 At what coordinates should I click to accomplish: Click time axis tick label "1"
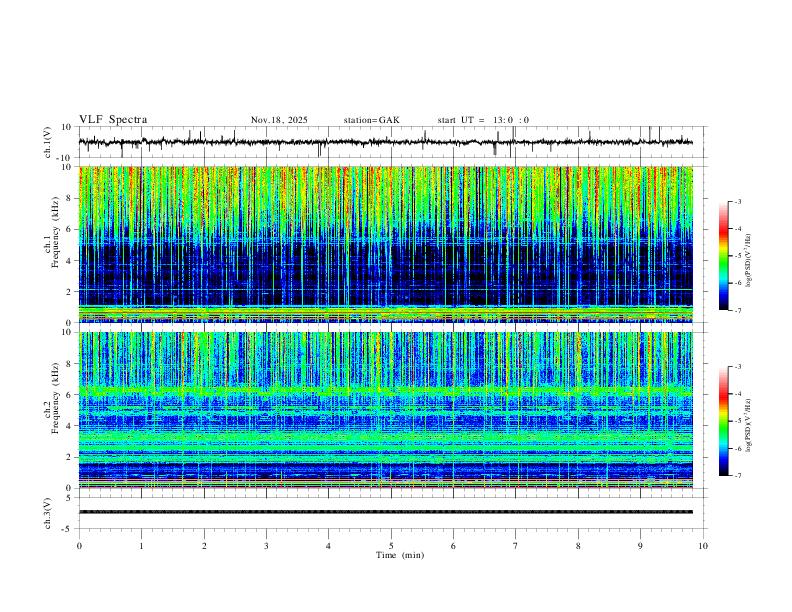click(x=141, y=546)
